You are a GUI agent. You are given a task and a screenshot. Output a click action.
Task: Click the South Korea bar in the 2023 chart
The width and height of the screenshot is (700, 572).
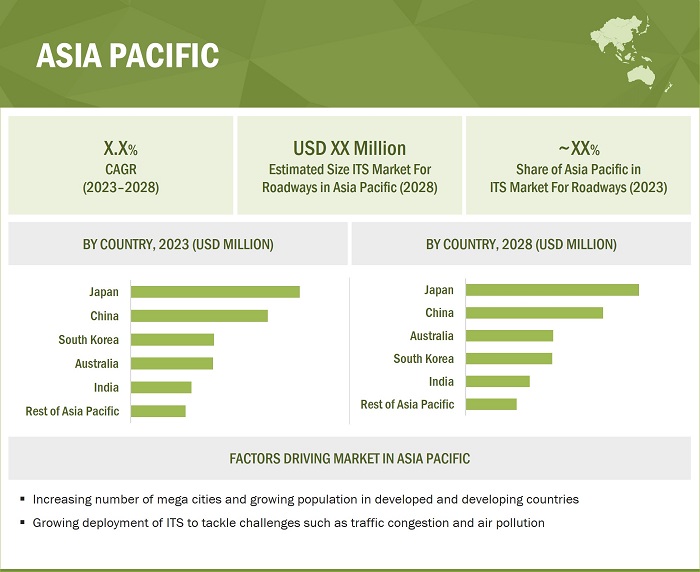click(x=172, y=340)
